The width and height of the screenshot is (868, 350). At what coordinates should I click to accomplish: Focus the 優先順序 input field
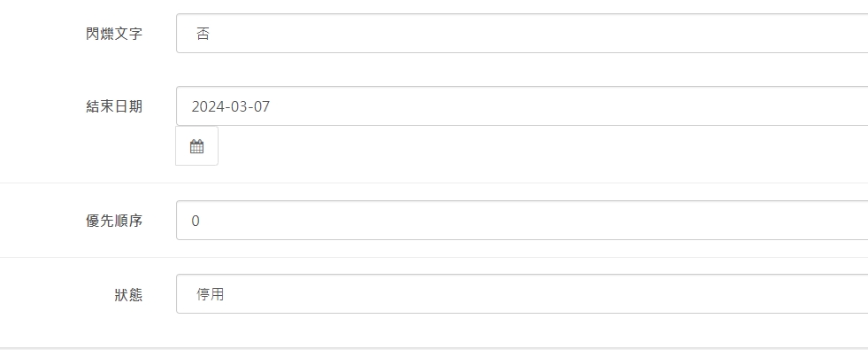click(522, 221)
